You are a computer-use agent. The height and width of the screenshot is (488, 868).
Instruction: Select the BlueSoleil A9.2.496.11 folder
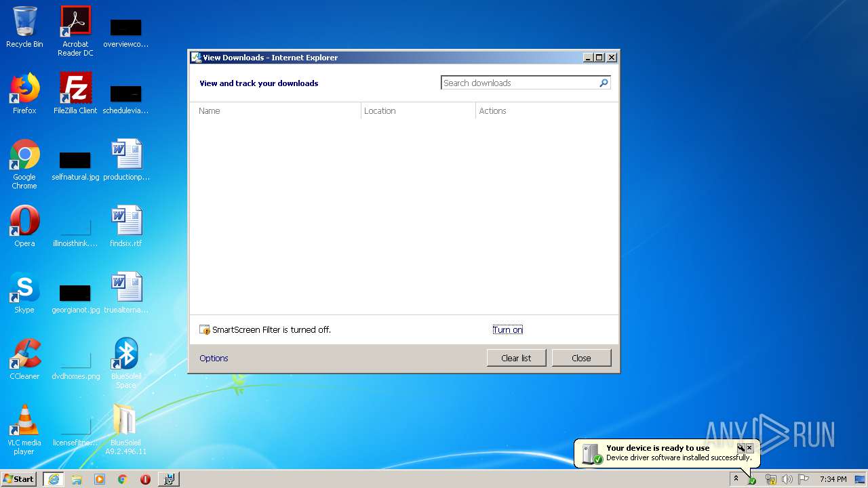(126, 430)
